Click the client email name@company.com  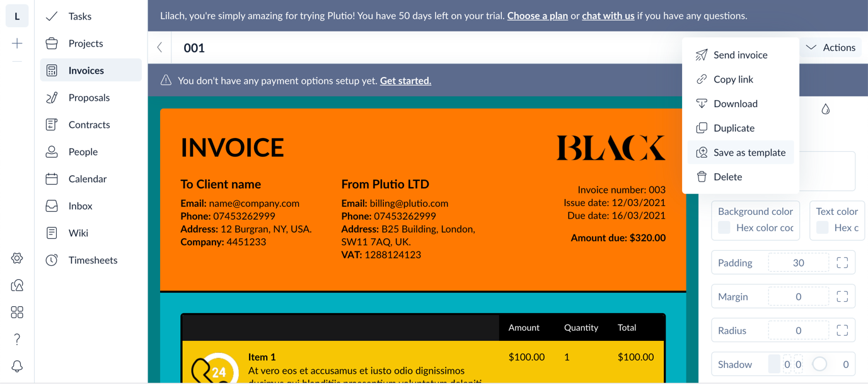254,204
